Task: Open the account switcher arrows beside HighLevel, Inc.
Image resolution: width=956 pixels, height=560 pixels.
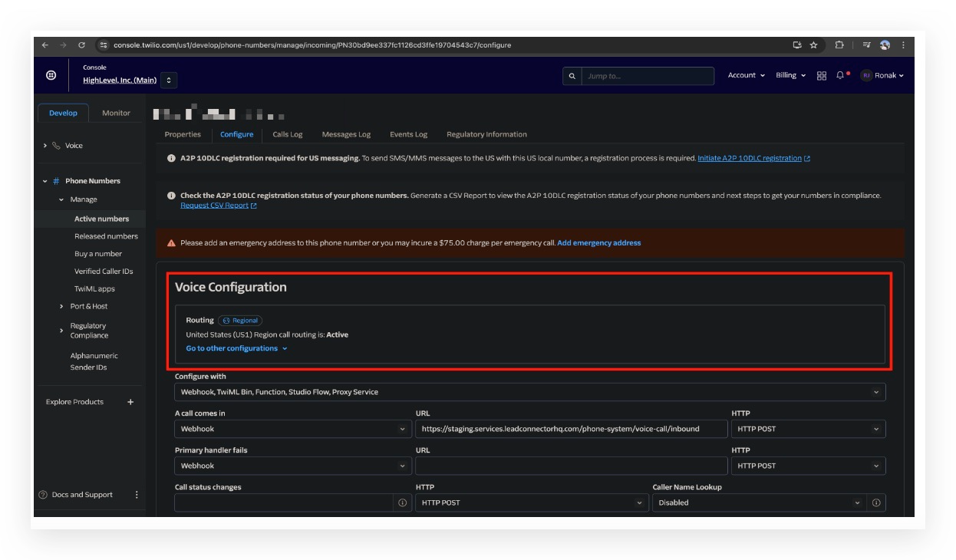Action: pos(169,80)
